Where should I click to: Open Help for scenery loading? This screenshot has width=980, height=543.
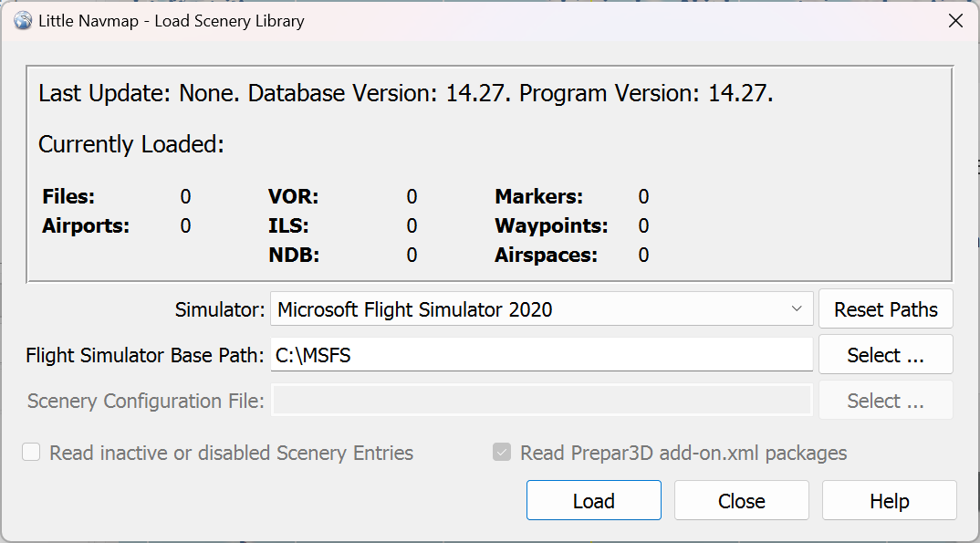click(890, 500)
